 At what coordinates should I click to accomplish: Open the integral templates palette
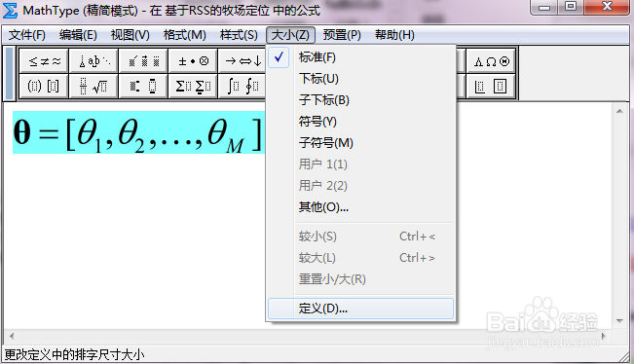(x=242, y=86)
